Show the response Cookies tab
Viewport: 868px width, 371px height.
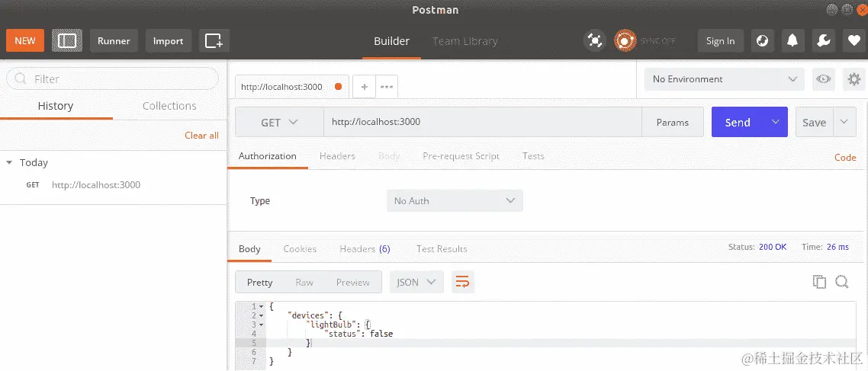[300, 249]
